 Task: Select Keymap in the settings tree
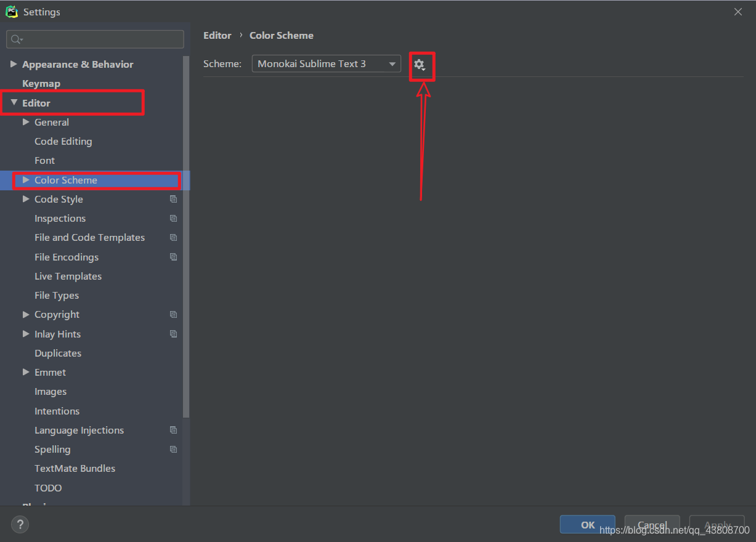pyautogui.click(x=41, y=83)
